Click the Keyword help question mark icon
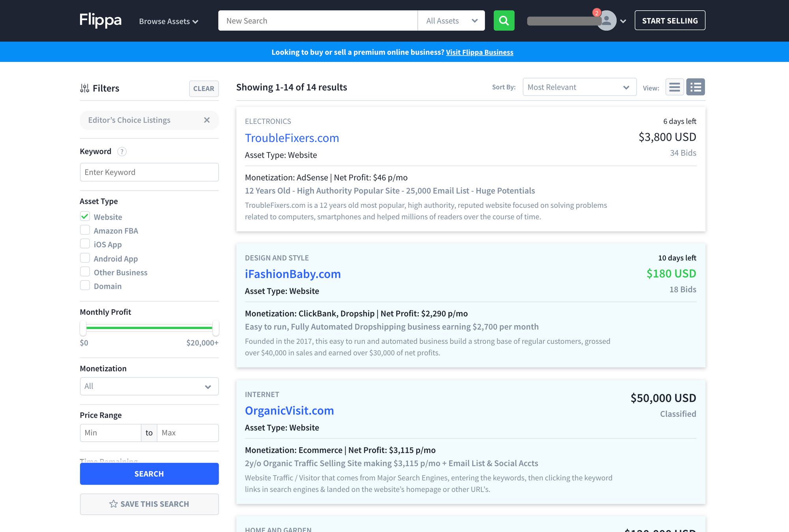This screenshot has width=789, height=532. tap(122, 152)
